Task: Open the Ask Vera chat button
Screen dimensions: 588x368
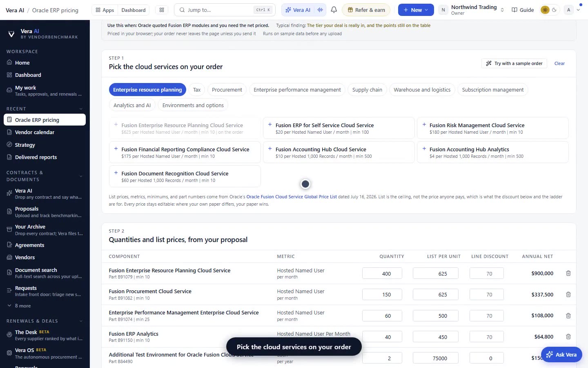Action: [x=561, y=355]
